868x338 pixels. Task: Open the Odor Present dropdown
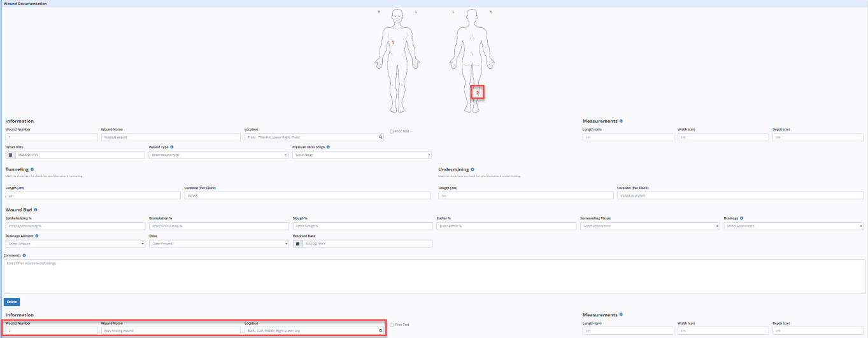[x=218, y=244]
